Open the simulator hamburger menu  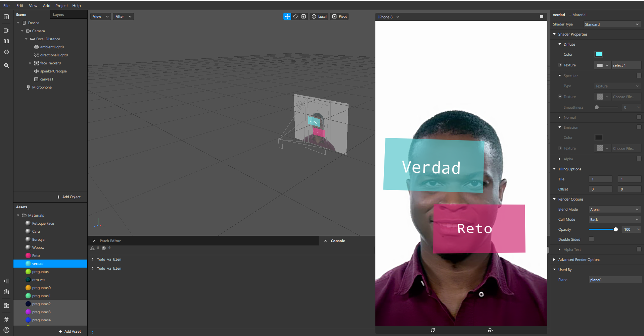(x=541, y=17)
